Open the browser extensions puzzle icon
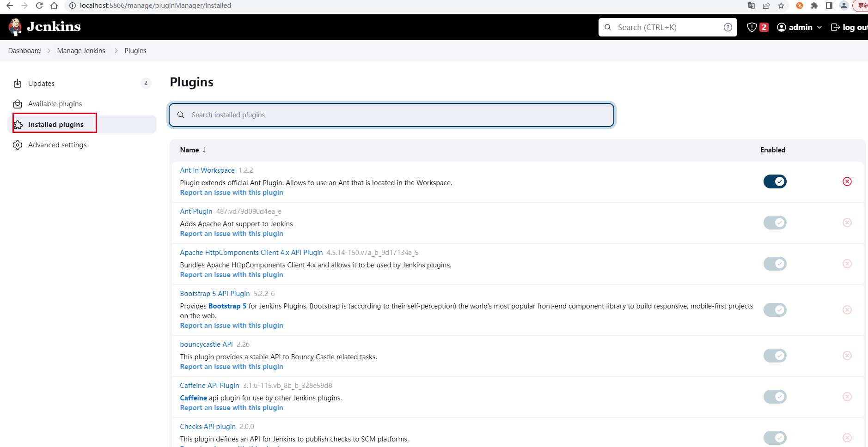This screenshot has height=447, width=868. point(814,6)
